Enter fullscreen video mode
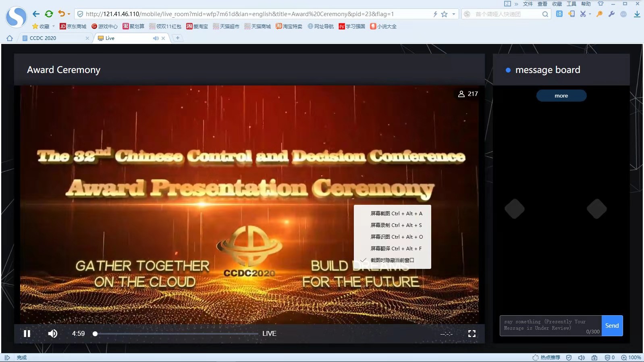 [x=472, y=333]
